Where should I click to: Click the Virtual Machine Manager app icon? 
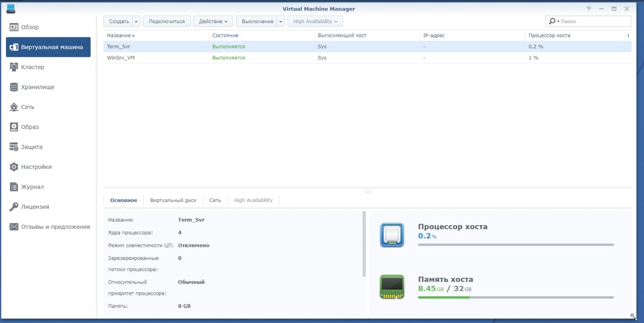[x=11, y=9]
